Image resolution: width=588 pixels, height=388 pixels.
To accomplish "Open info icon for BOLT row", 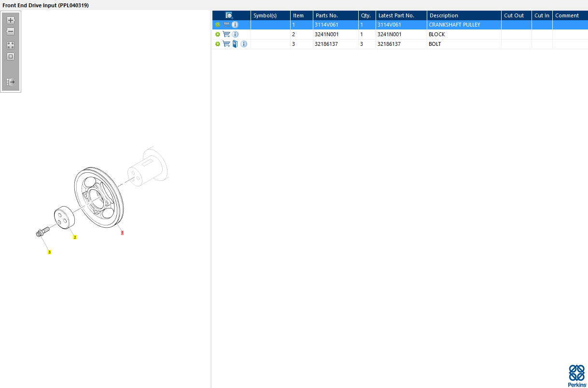I will (244, 44).
